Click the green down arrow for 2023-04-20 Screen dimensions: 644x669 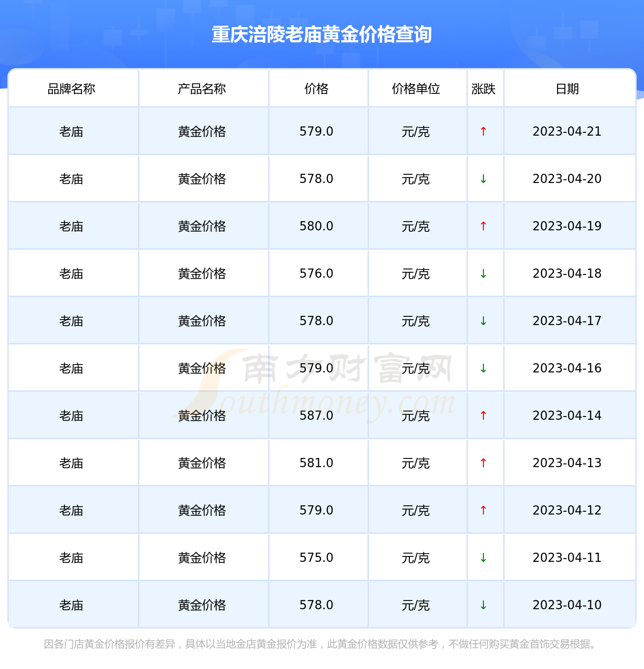483,179
